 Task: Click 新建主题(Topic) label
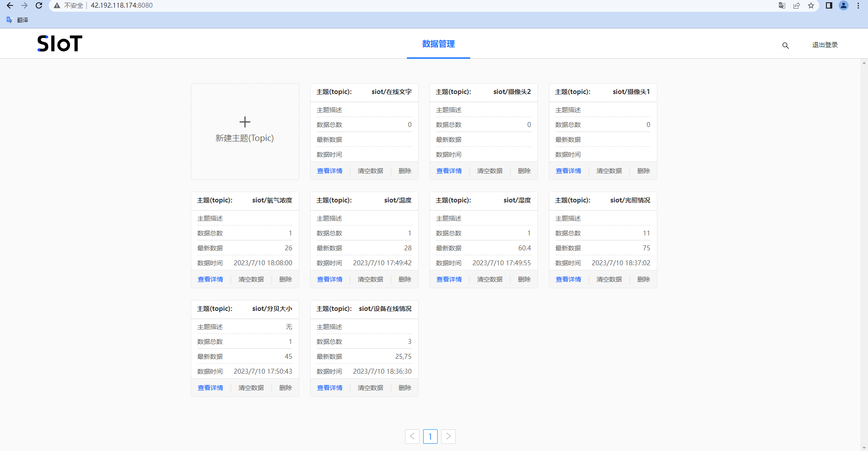point(245,138)
